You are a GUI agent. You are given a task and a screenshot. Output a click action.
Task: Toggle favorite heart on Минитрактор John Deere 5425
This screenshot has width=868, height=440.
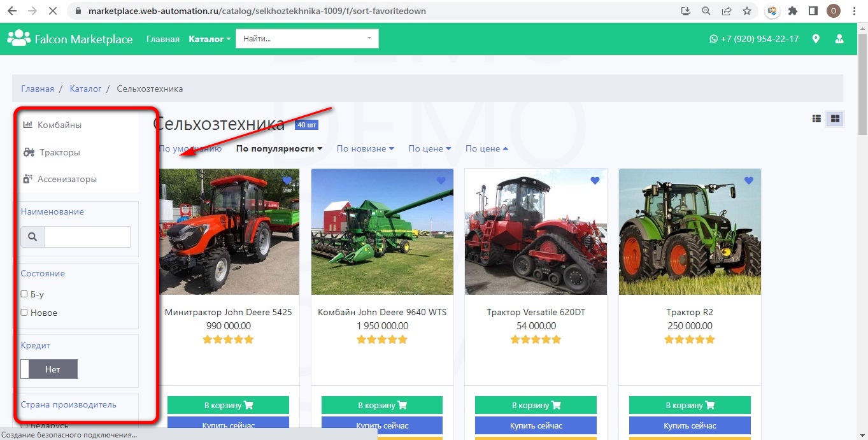pos(287,181)
